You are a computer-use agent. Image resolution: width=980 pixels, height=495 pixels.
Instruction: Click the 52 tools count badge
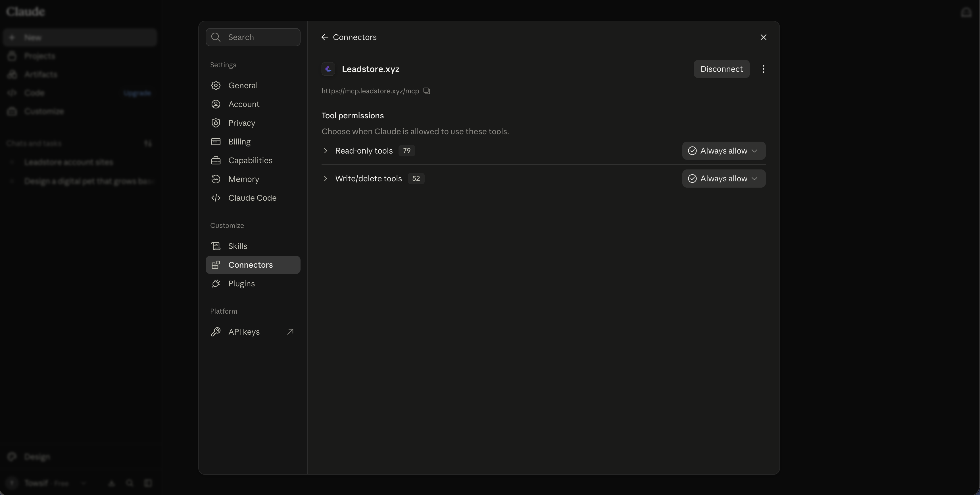point(416,178)
